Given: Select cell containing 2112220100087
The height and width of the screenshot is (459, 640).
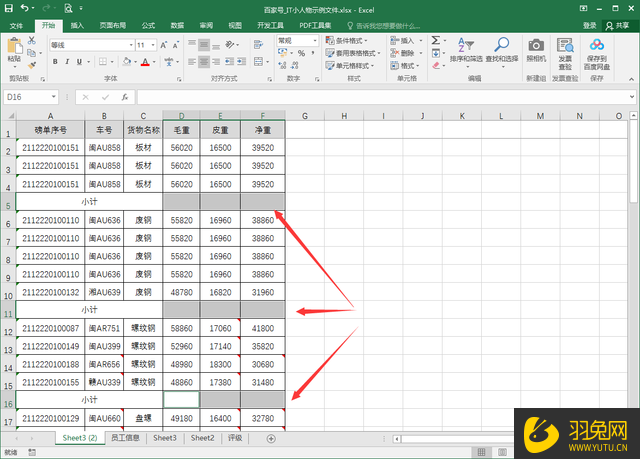Looking at the screenshot, I should tap(50, 328).
